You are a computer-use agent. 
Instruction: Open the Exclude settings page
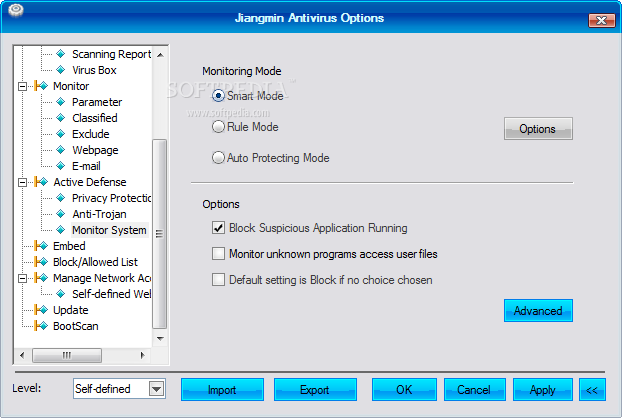(90, 134)
